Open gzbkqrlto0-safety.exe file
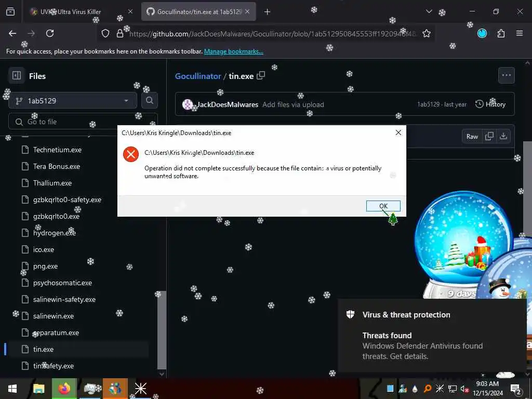The image size is (532, 399). click(67, 199)
